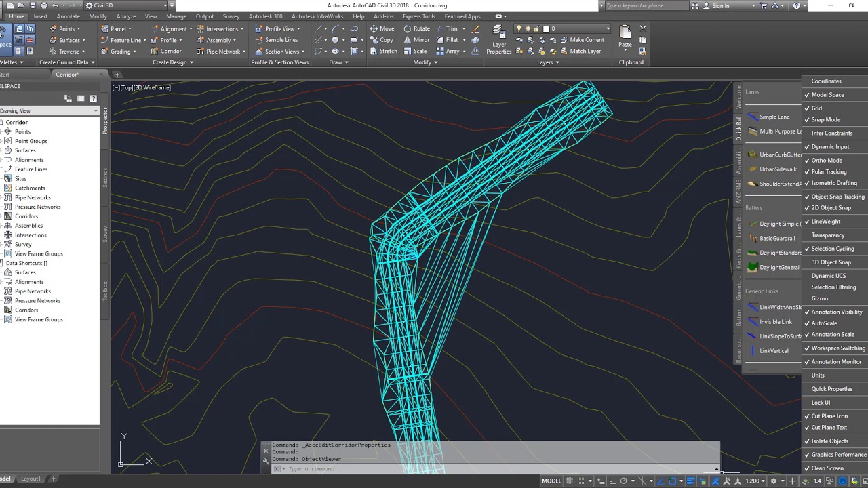Click the Paste clipboard icon
Screen dimensions: 868x488
click(x=625, y=36)
